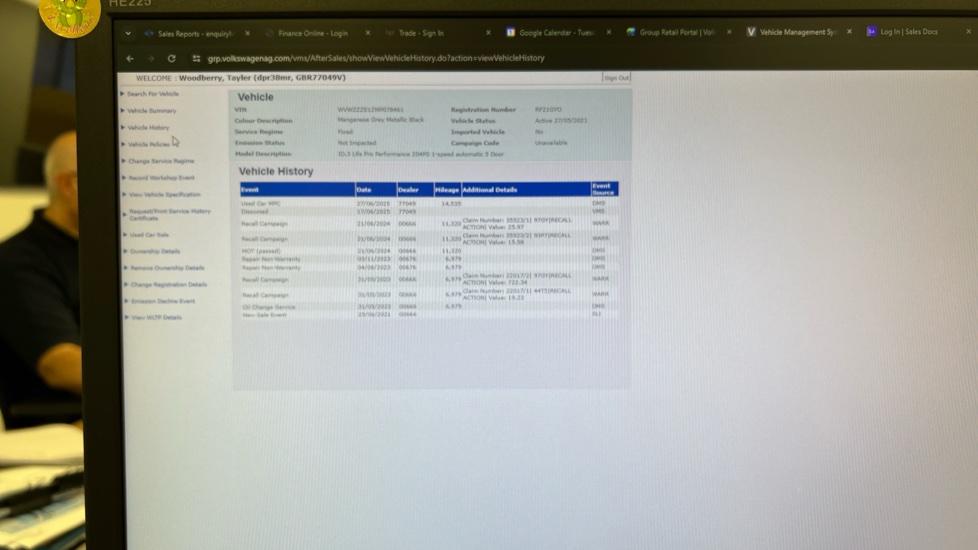The height and width of the screenshot is (550, 978).
Task: Switch to the Sales Reports tab
Action: click(195, 34)
